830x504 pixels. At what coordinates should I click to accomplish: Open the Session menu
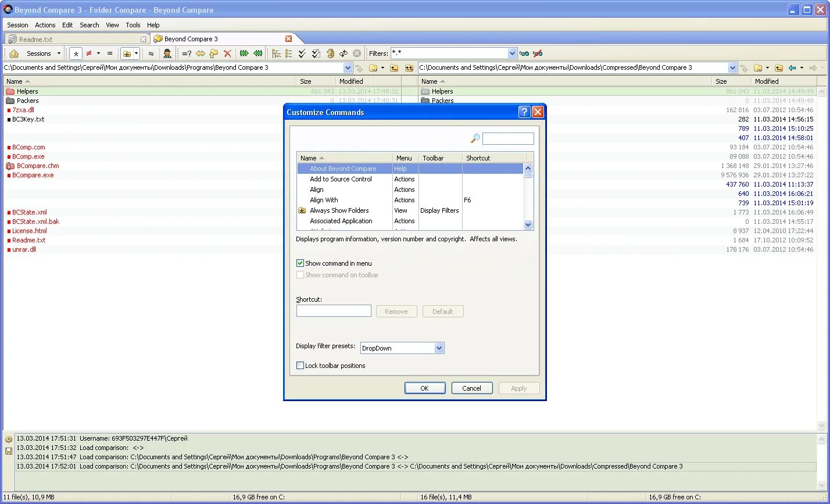pos(17,25)
